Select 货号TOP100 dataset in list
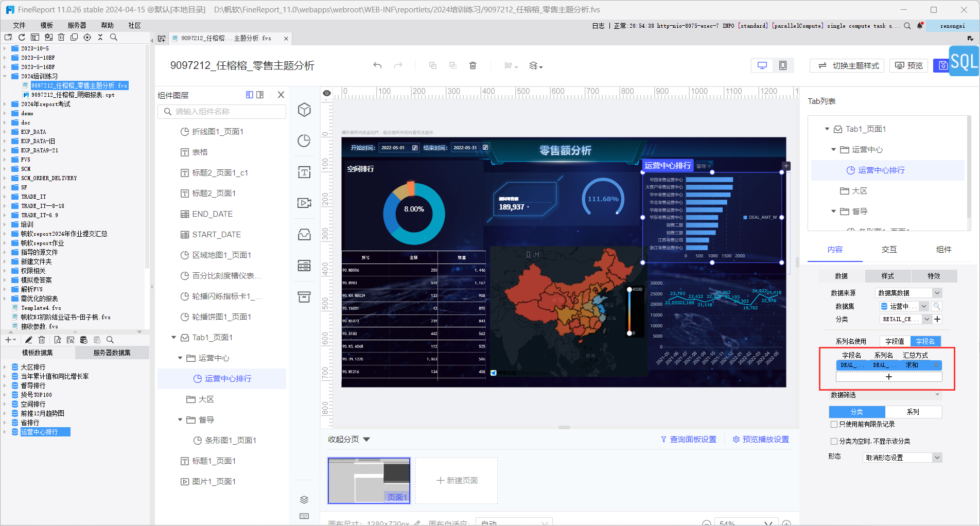 coord(36,395)
